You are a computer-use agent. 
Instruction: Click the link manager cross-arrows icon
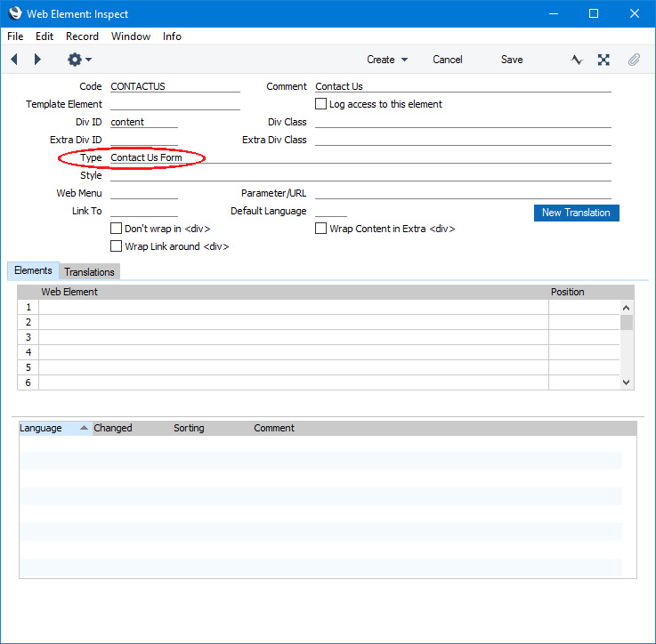(603, 60)
